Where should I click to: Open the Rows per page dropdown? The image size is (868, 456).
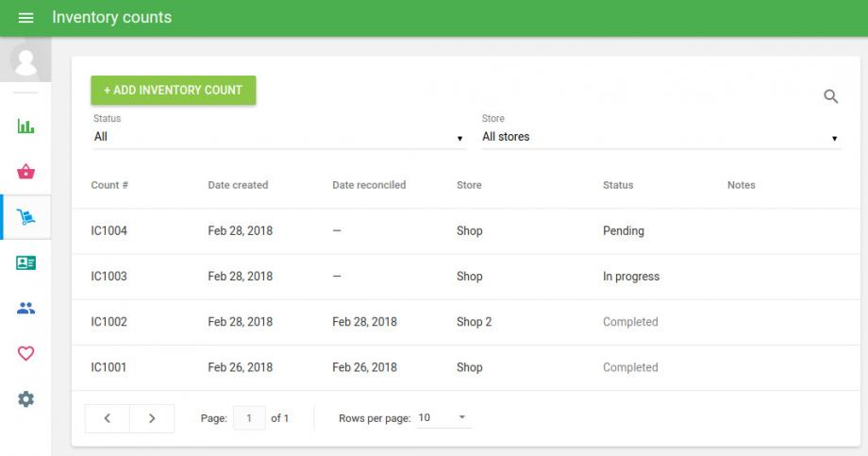(443, 417)
